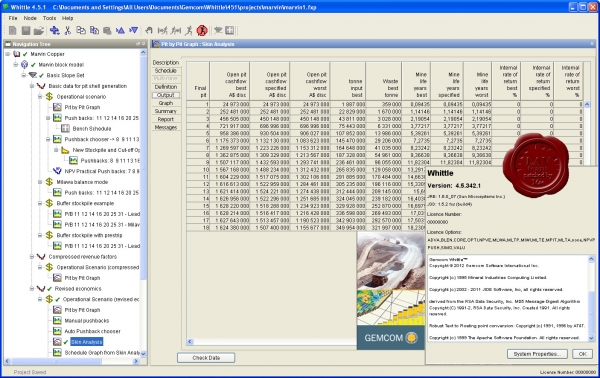The image size is (600, 378).
Task: Click the New project toolbar icon
Action: pyautogui.click(x=12, y=30)
